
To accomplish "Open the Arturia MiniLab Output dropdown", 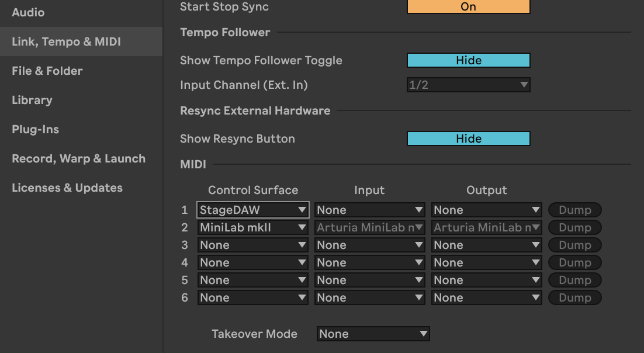I will click(x=487, y=227).
